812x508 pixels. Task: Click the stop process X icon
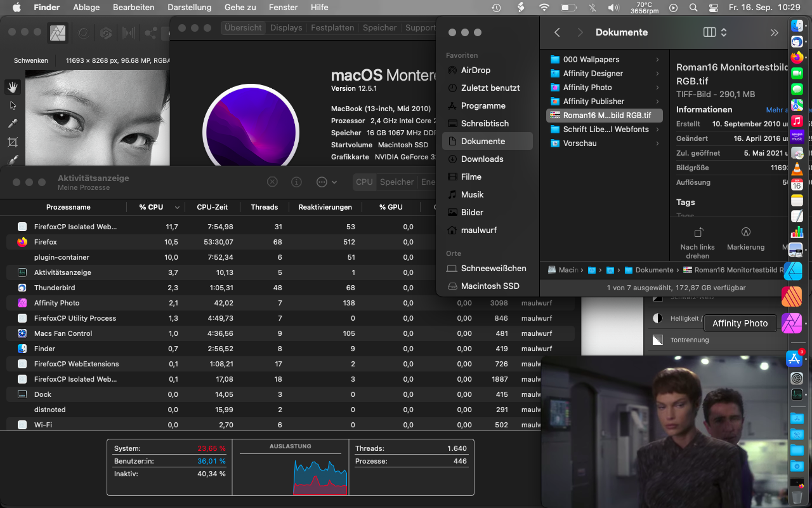point(272,182)
